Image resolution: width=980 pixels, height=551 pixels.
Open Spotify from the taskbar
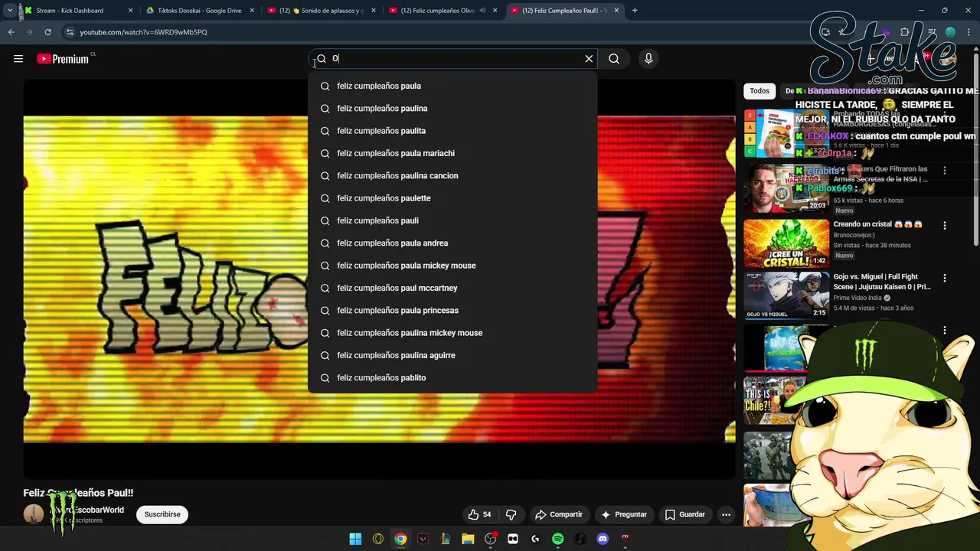click(558, 539)
